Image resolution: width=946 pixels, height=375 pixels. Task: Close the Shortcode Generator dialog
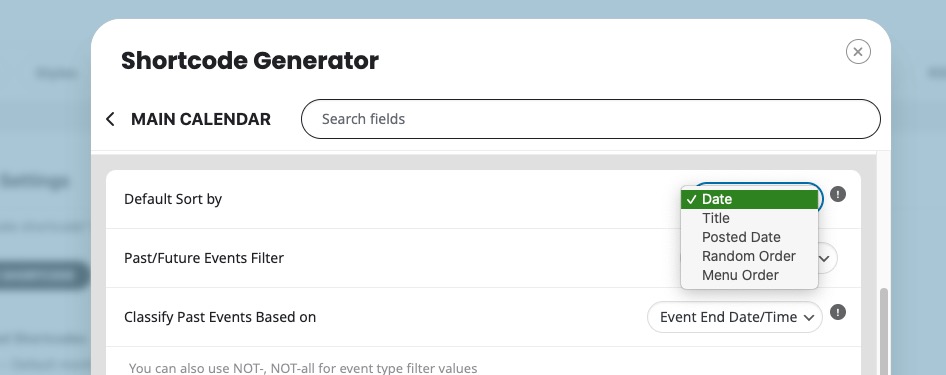coord(858,52)
